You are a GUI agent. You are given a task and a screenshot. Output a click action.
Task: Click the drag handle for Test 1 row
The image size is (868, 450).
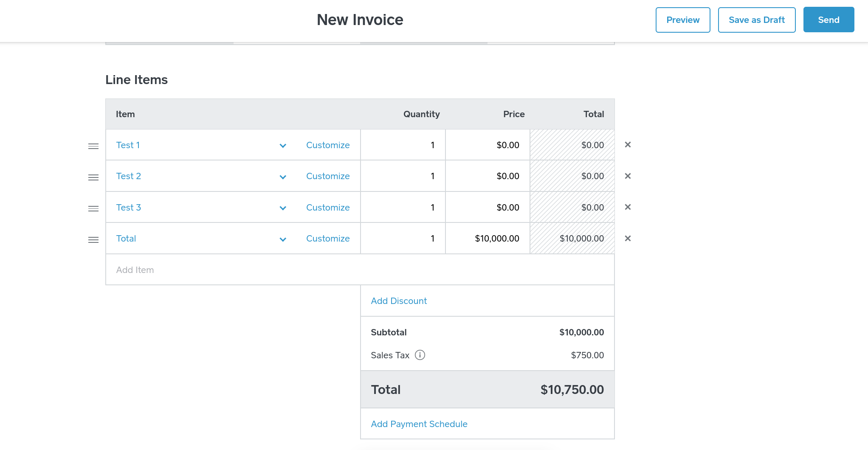tap(93, 146)
